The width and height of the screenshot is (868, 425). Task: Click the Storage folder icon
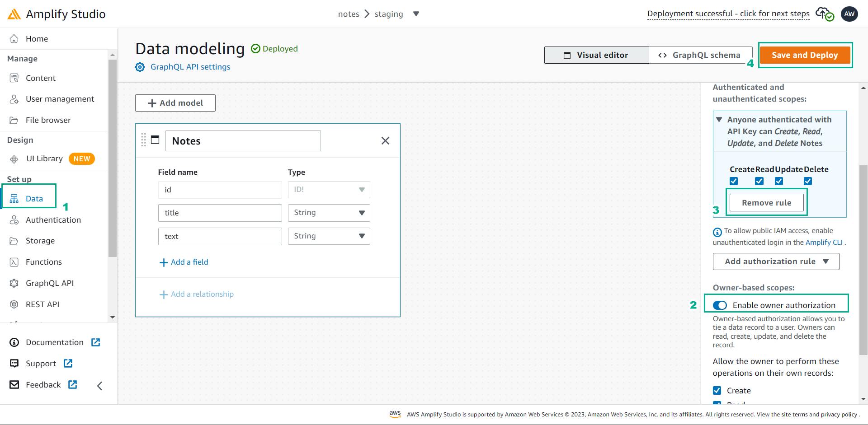click(14, 241)
